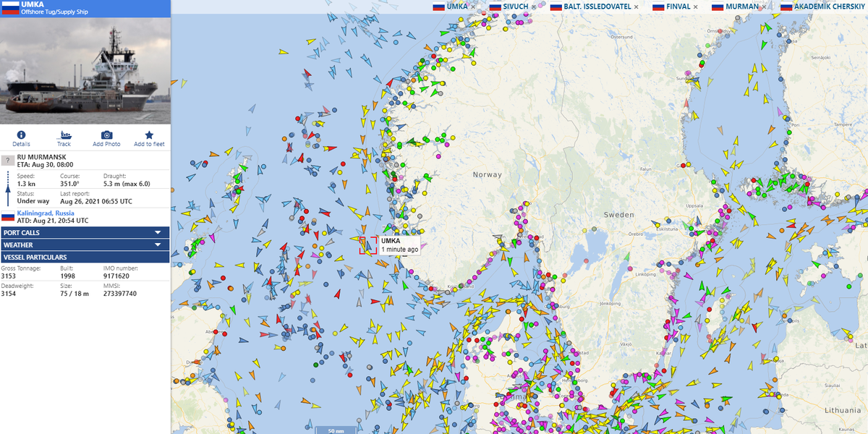Screen dimensions: 868x434
Task: Click the Russian flag in the UMKA panel header
Action: (9, 7)
